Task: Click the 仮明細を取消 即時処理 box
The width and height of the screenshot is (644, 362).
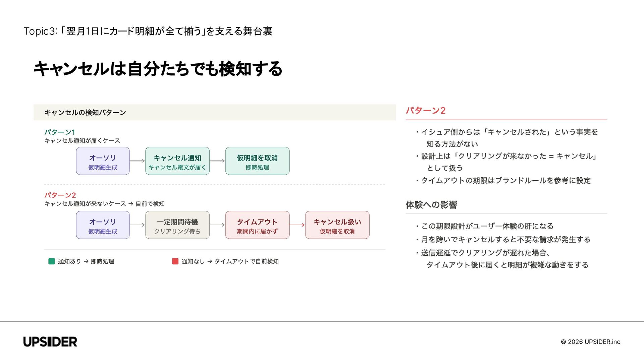Action: [x=257, y=161]
